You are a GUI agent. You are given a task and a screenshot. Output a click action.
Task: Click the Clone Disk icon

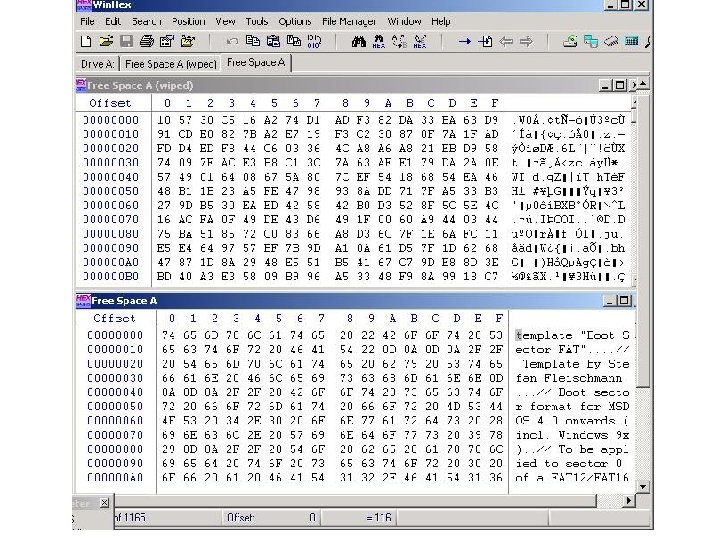click(591, 41)
